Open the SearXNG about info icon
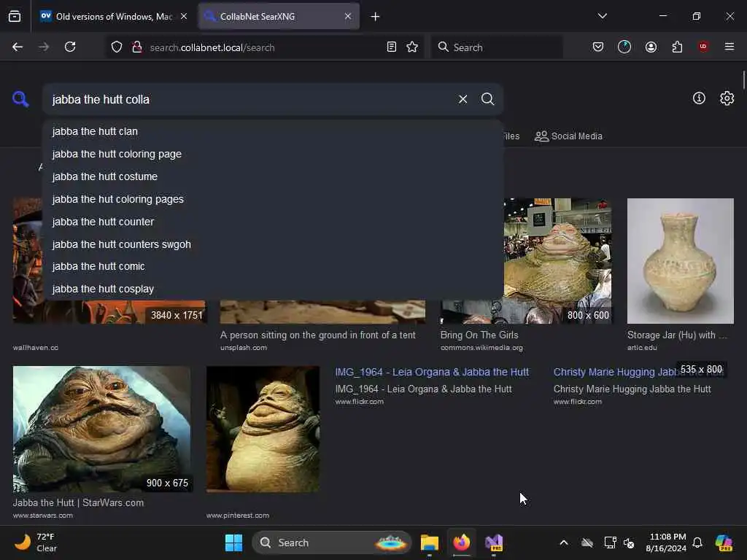The height and width of the screenshot is (560, 747). coord(699,98)
